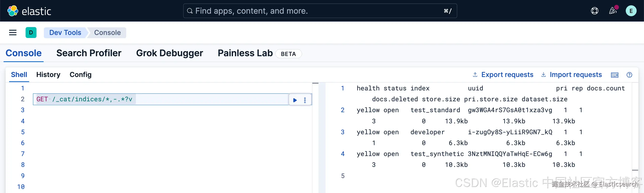Select the History tab
The height and width of the screenshot is (193, 644).
click(48, 75)
